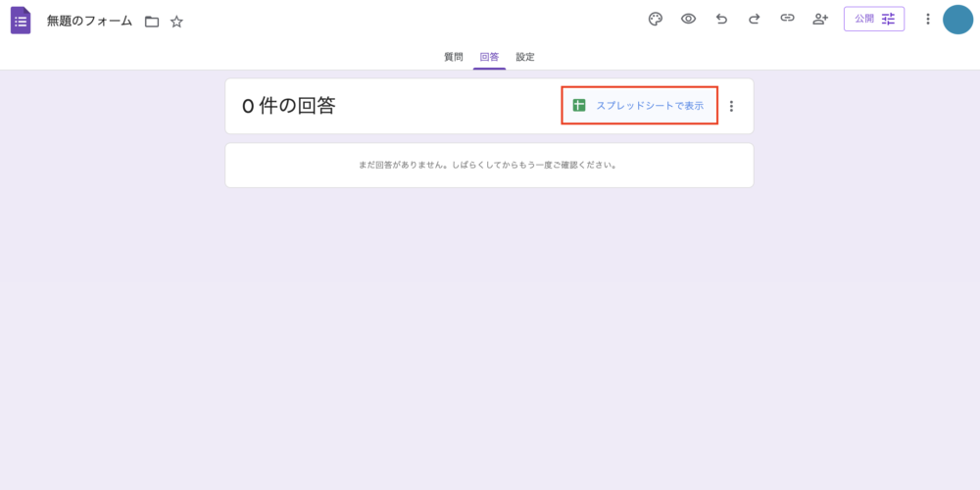Open the theme customization palette
Viewport: 980px width, 490px height.
[655, 19]
